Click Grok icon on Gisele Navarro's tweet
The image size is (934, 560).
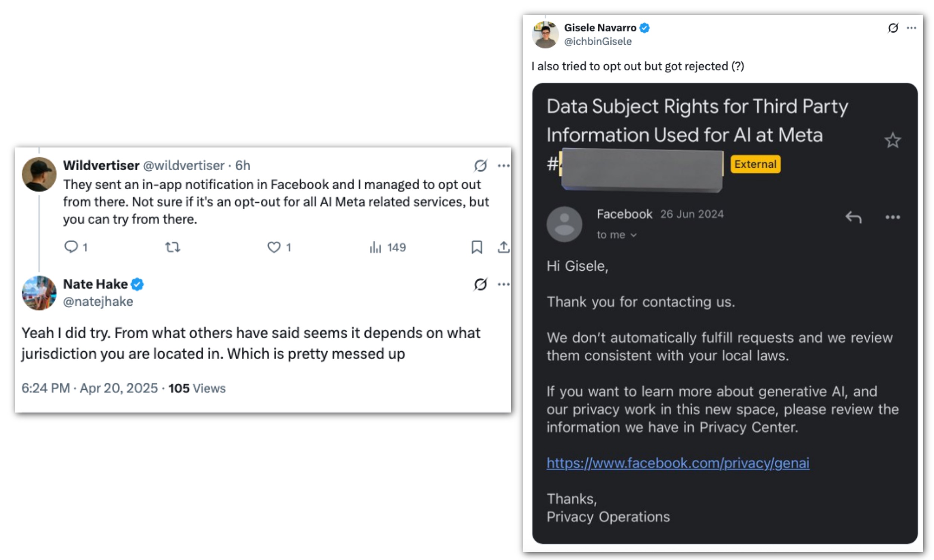(893, 28)
